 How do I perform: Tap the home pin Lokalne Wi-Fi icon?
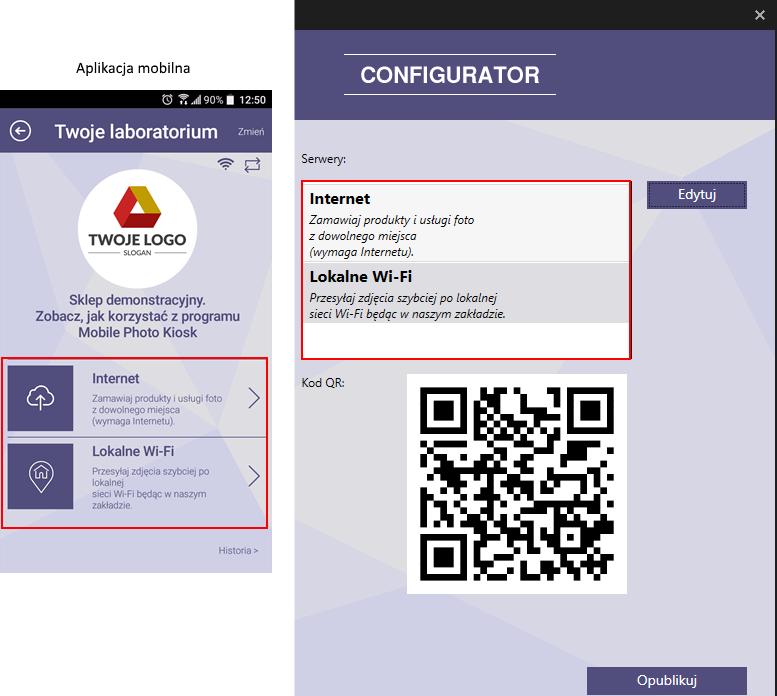tap(41, 476)
